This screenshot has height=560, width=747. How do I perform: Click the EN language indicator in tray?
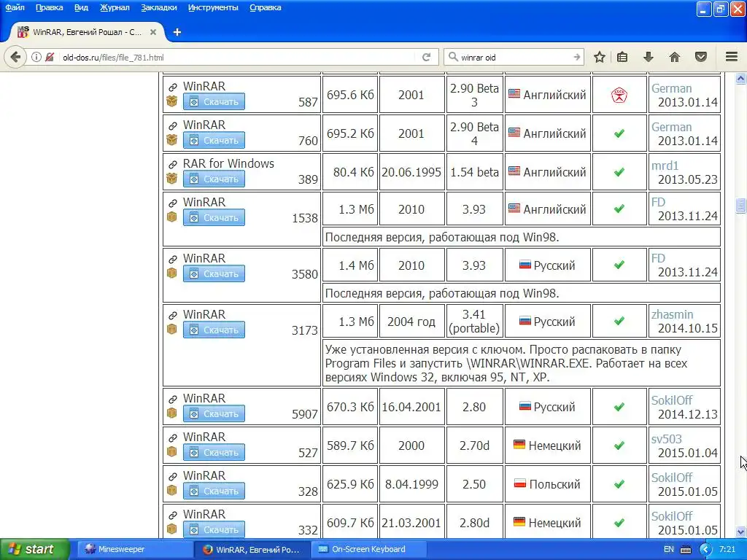pos(668,549)
